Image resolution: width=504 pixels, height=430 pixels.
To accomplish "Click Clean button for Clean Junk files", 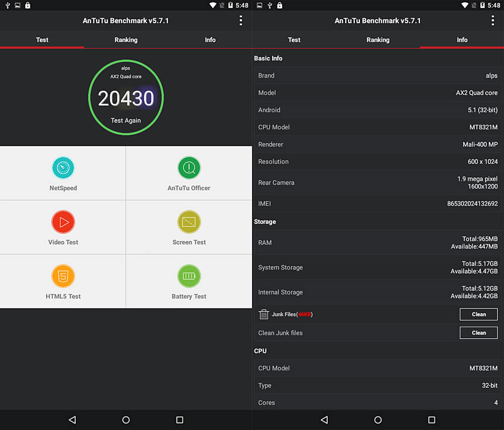I will [x=479, y=333].
